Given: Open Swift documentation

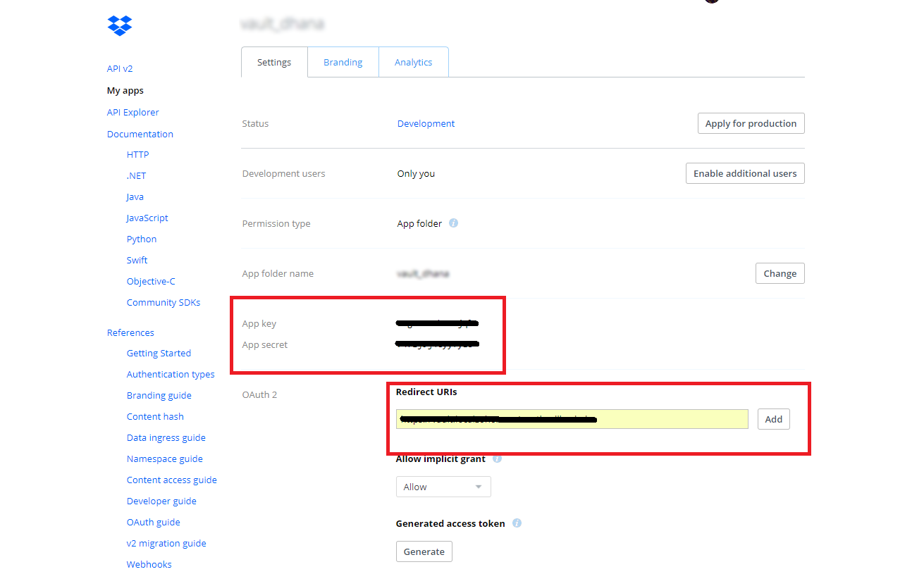Looking at the screenshot, I should (137, 260).
